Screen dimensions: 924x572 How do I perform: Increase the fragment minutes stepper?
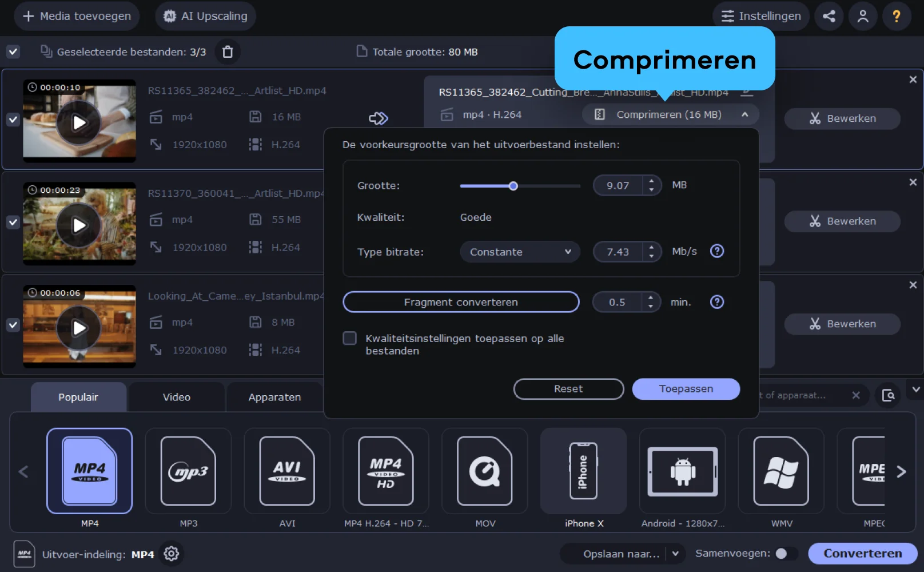coord(651,297)
